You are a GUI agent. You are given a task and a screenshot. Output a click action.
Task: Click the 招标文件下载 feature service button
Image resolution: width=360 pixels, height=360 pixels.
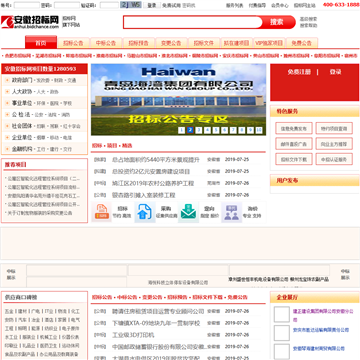pos(294,159)
